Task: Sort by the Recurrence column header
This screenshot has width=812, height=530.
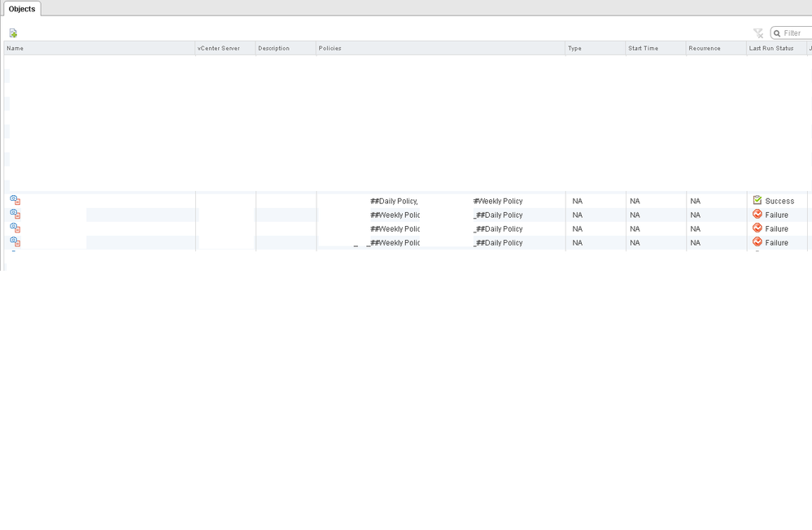Action: click(705, 49)
